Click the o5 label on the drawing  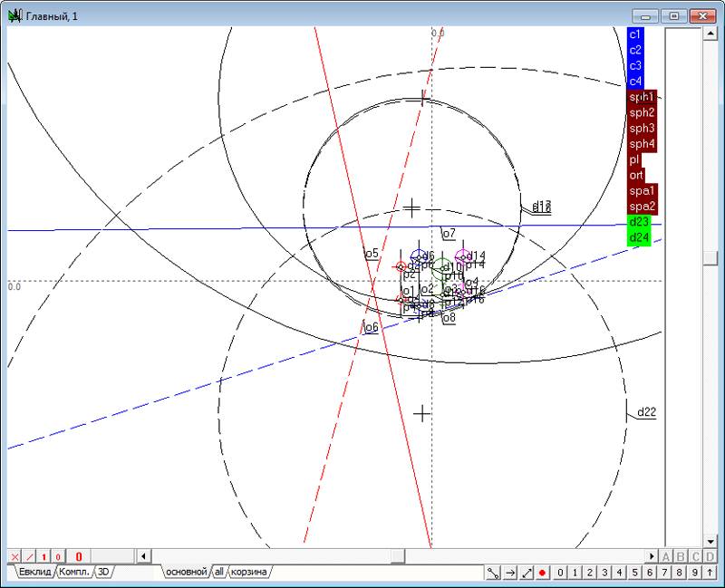point(372,254)
